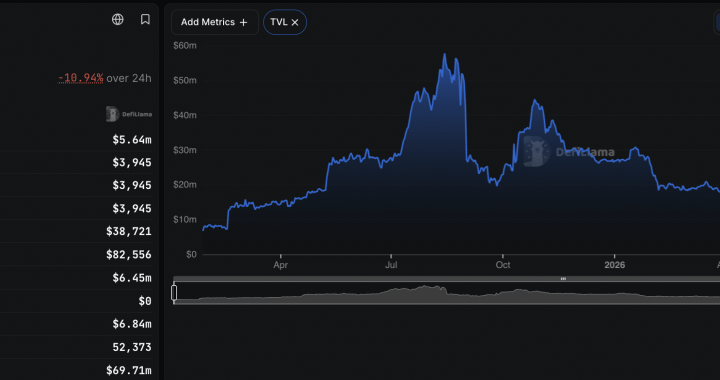720x380 pixels.
Task: Click the chart range brush overview area
Action: tap(446, 293)
